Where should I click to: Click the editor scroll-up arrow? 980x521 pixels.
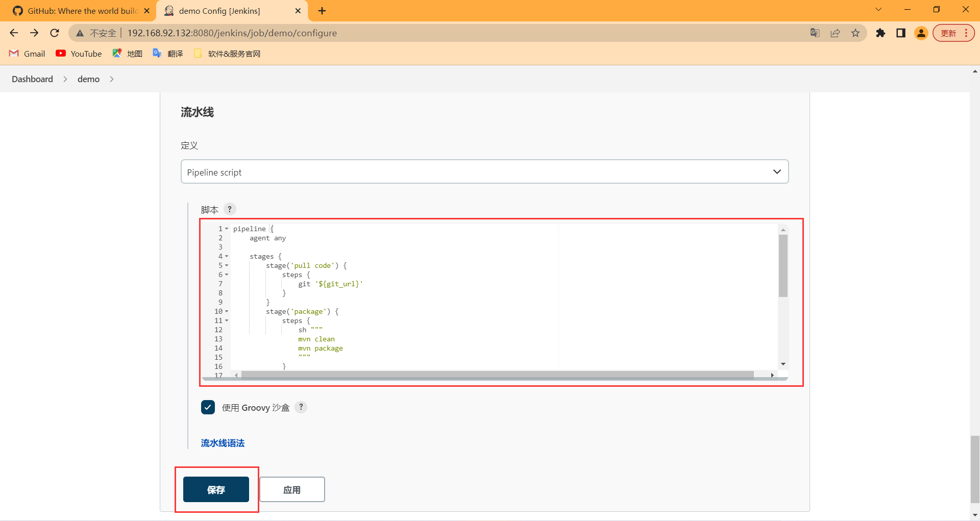click(783, 230)
